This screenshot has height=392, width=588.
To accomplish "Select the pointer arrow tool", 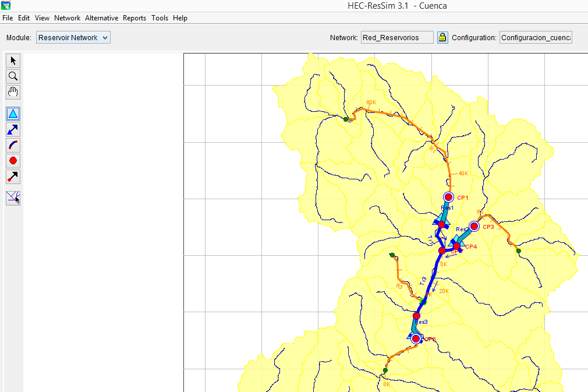I will tap(13, 61).
